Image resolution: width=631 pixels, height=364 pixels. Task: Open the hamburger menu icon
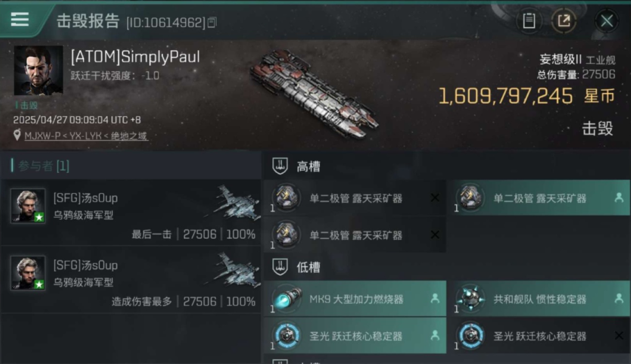tap(19, 19)
